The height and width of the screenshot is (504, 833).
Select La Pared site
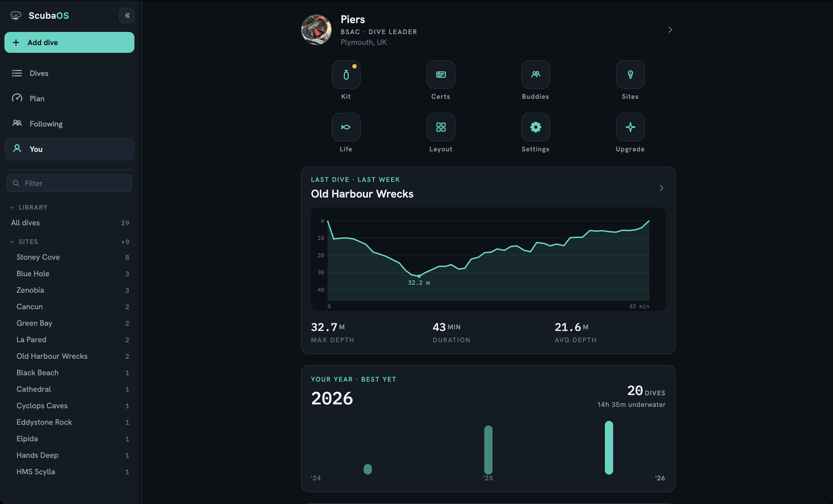pyautogui.click(x=69, y=340)
